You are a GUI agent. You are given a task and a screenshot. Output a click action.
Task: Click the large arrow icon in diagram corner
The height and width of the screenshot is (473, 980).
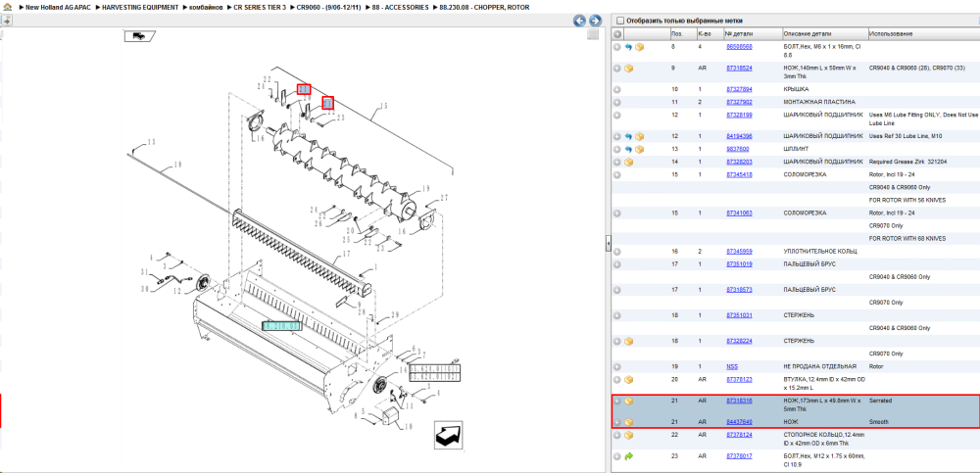(x=449, y=434)
